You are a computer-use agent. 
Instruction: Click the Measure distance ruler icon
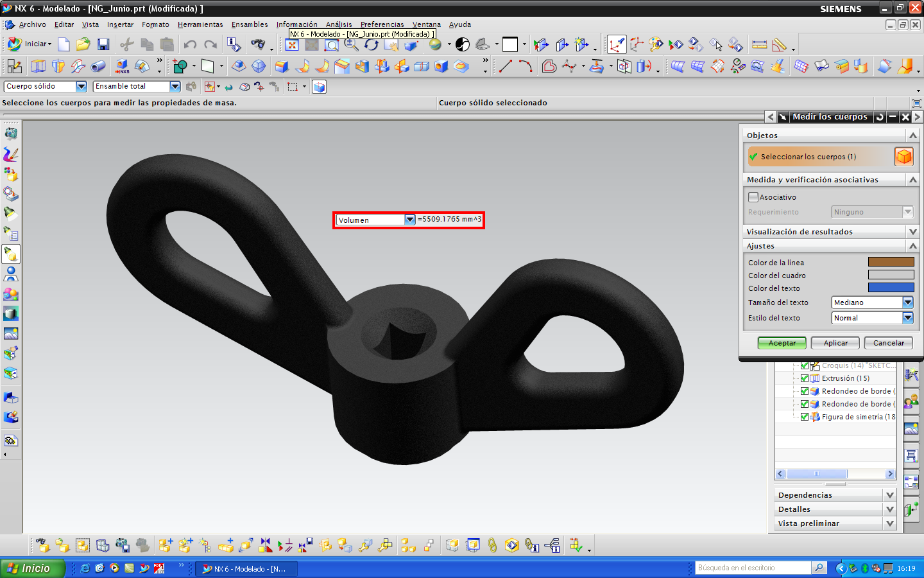pyautogui.click(x=759, y=44)
